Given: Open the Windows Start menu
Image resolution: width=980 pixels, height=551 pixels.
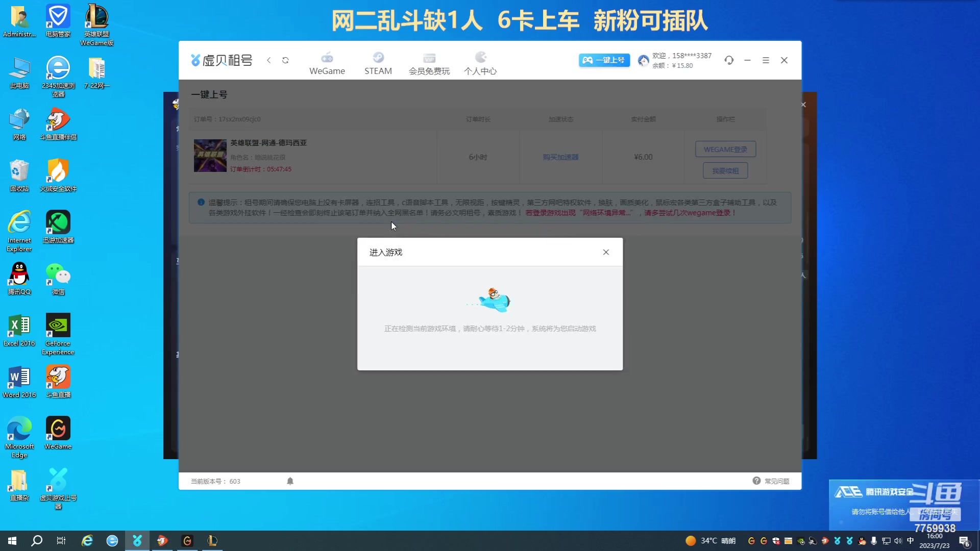Looking at the screenshot, I should [12, 541].
